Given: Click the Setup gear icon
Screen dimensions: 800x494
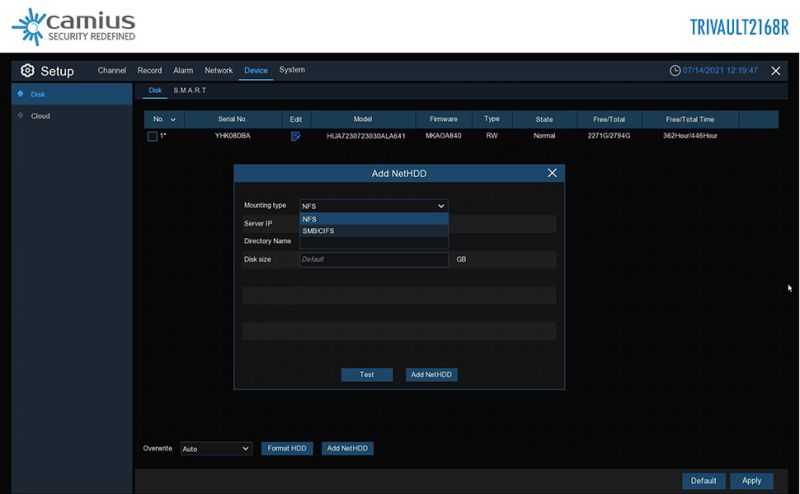Looking at the screenshot, I should click(x=27, y=71).
